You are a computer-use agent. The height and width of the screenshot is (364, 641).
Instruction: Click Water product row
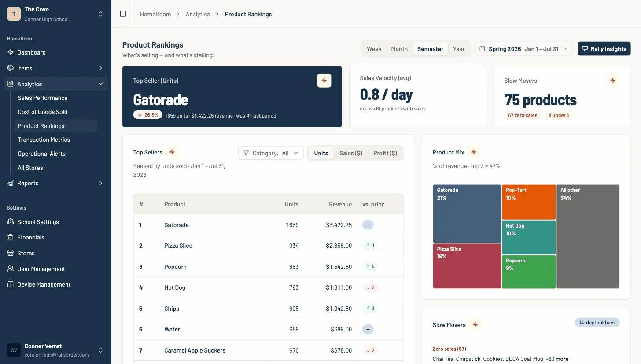pyautogui.click(x=269, y=329)
